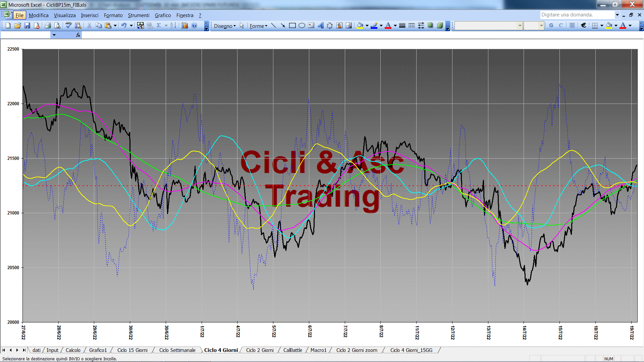Expand the Paste options arrow
Screen dimensions: 644x362
point(115,26)
